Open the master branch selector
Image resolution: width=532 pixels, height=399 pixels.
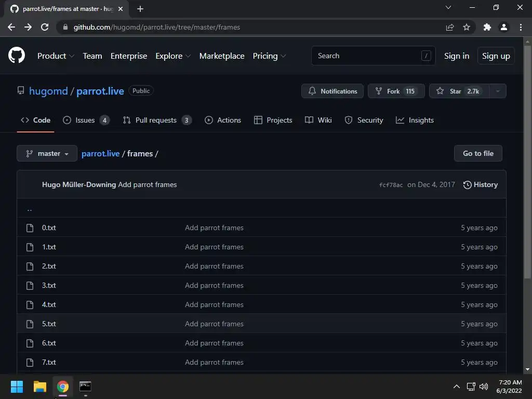click(47, 153)
